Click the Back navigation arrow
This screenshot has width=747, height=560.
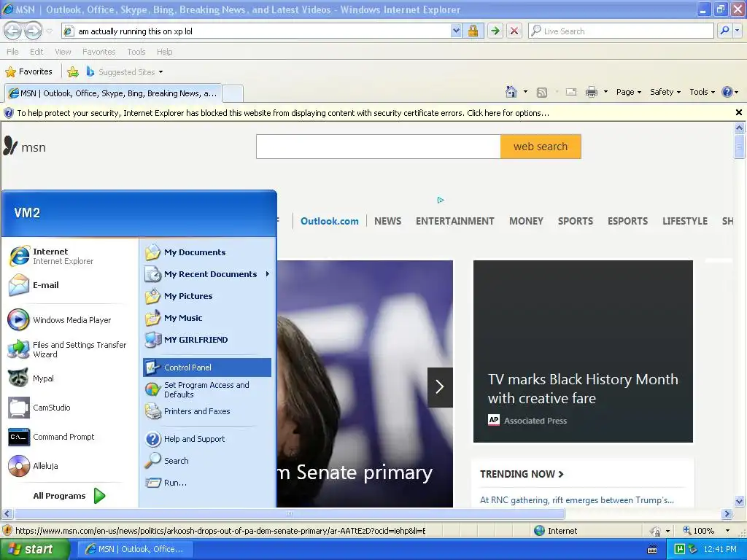pos(13,31)
